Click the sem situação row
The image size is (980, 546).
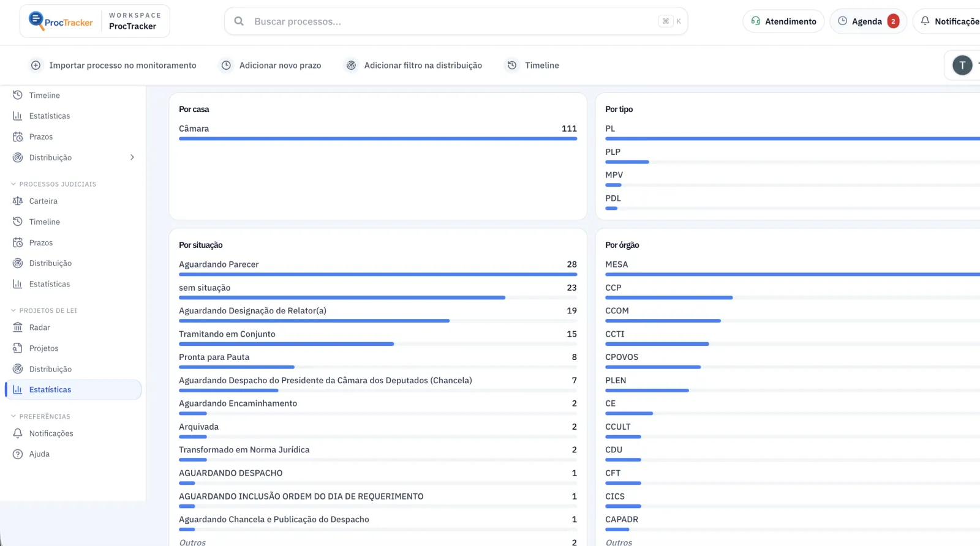click(x=378, y=291)
